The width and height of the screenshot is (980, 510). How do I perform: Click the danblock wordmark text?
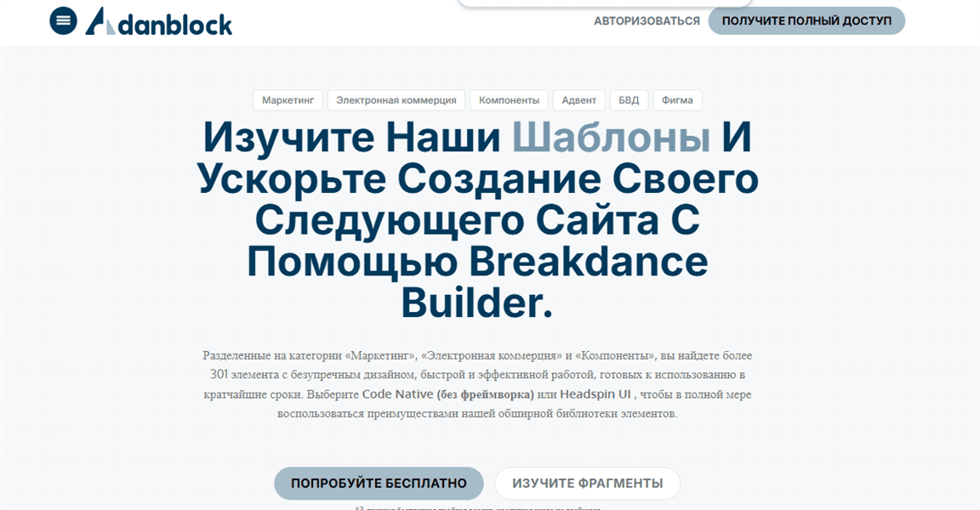[x=175, y=24]
